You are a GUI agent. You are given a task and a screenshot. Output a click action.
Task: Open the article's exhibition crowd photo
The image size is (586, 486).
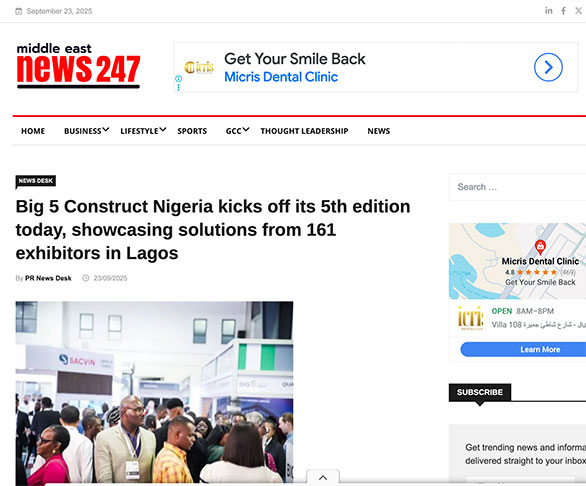point(154,393)
